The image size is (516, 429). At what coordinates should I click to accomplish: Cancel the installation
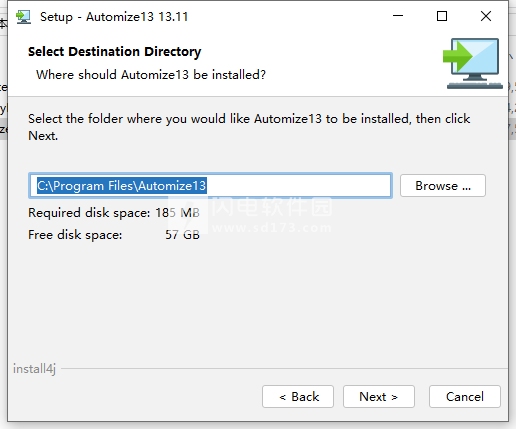click(465, 397)
